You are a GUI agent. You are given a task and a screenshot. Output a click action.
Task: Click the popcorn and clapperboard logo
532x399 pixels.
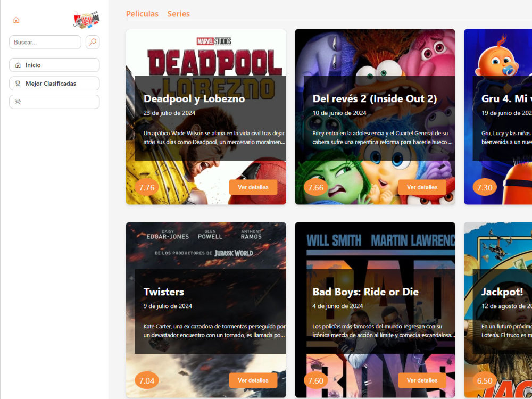[87, 20]
